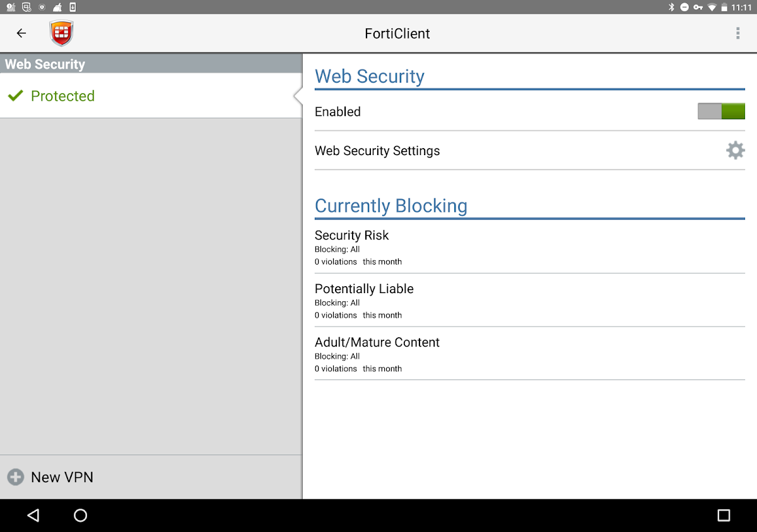Open the Potentially Liable blocking category

[529, 301]
